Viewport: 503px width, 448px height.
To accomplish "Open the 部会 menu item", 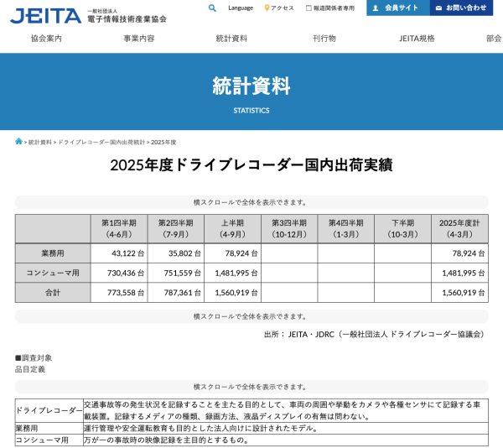I will 494,39.
